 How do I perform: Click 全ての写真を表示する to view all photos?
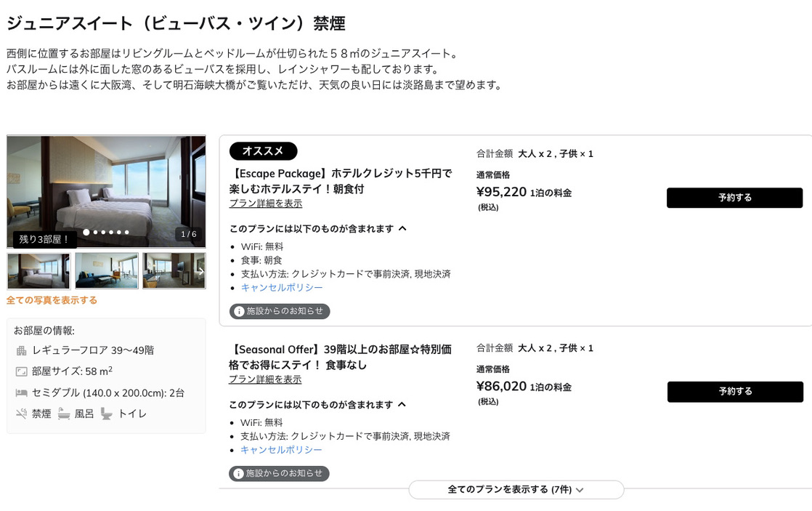tap(53, 299)
